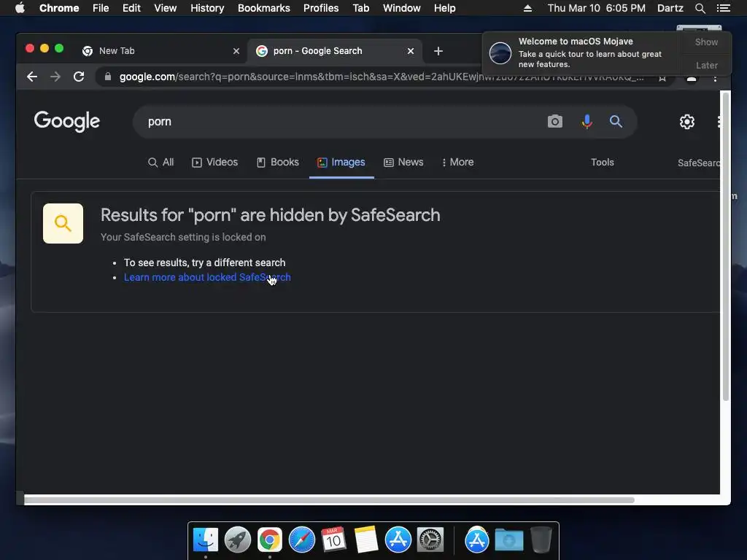This screenshot has width=747, height=560.
Task: Open Notes from the Dock
Action: 366,540
